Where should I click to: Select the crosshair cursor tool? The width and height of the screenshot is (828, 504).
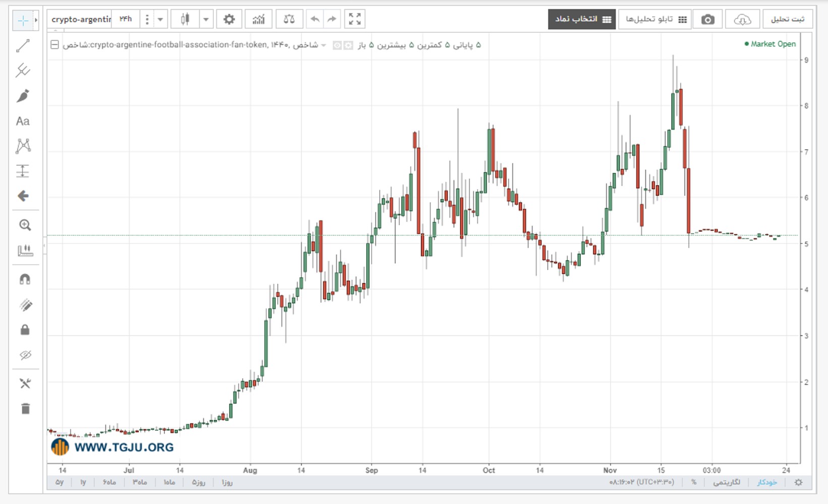coord(23,21)
